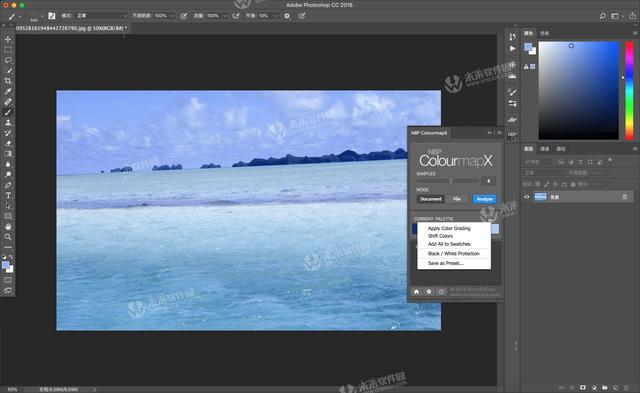Open the Color panel flyout menu
Screen dimensions: 640x393
tap(635, 33)
